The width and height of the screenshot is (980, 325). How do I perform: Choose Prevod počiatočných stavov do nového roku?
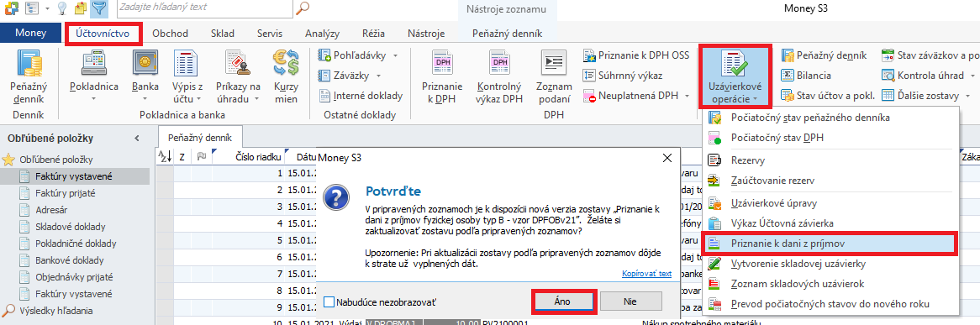831,304
